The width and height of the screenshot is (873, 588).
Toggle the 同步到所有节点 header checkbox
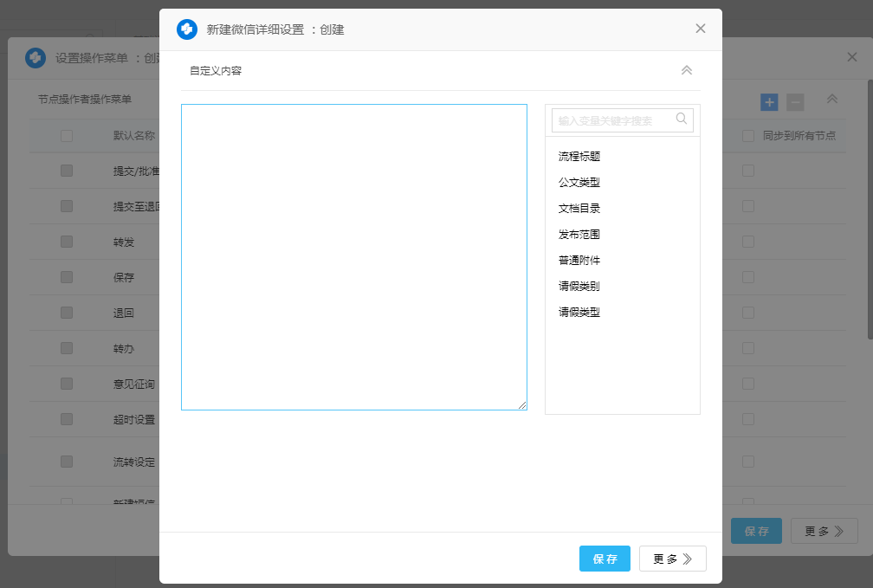point(747,136)
